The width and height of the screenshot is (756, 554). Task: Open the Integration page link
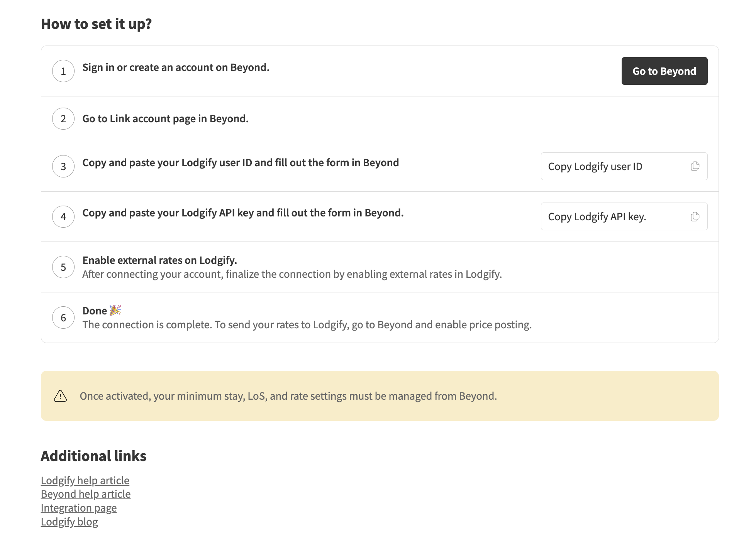[x=79, y=508]
